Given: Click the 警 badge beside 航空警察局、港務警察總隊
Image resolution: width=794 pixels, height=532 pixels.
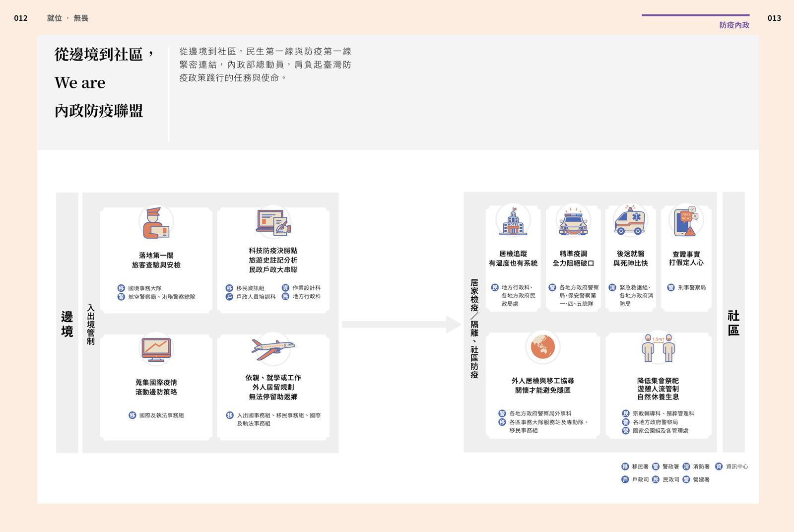Looking at the screenshot, I should 121,297.
